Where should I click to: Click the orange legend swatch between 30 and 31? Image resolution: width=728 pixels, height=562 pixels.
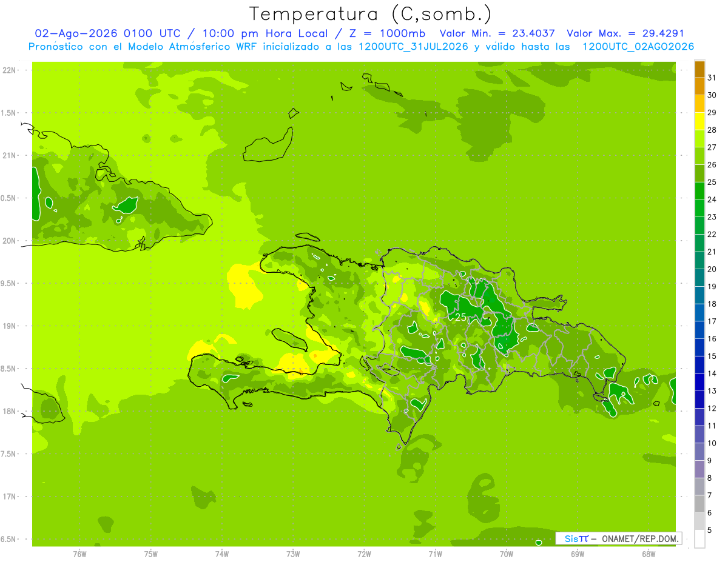(x=699, y=86)
